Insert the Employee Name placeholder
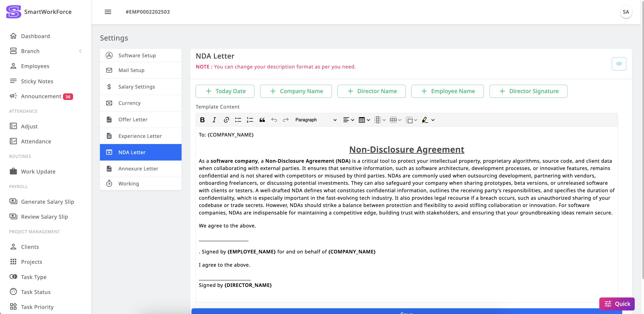The width and height of the screenshot is (644, 314). (x=447, y=91)
